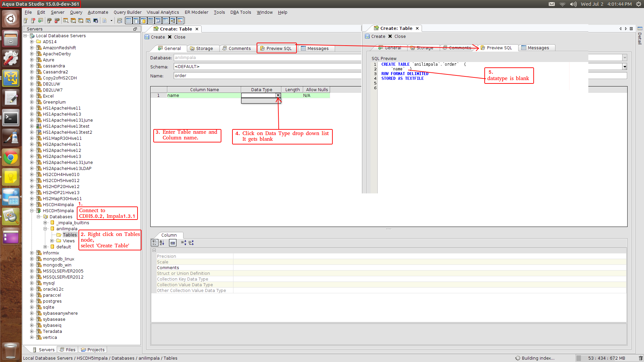Expand the Views tree node
Image resolution: width=644 pixels, height=362 pixels.
click(x=52, y=241)
